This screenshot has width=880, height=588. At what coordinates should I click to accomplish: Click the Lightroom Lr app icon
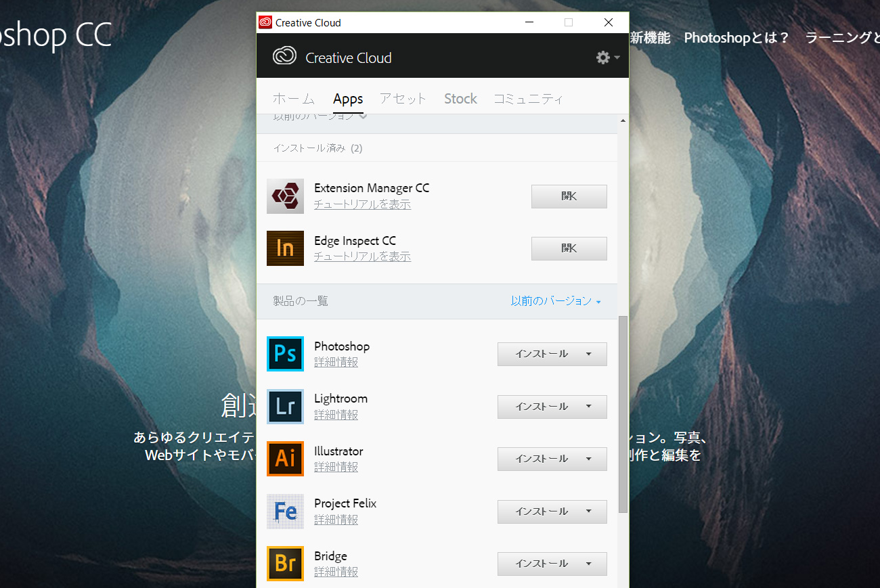(x=285, y=406)
